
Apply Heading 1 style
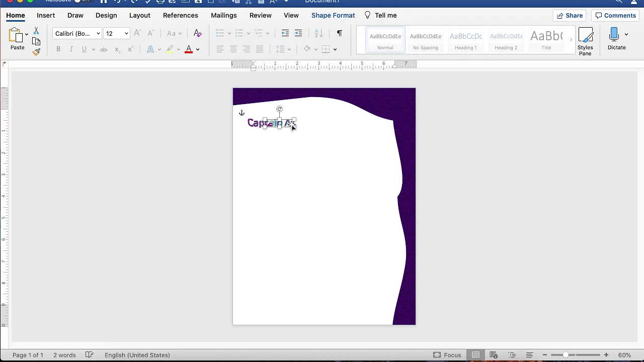(x=466, y=40)
